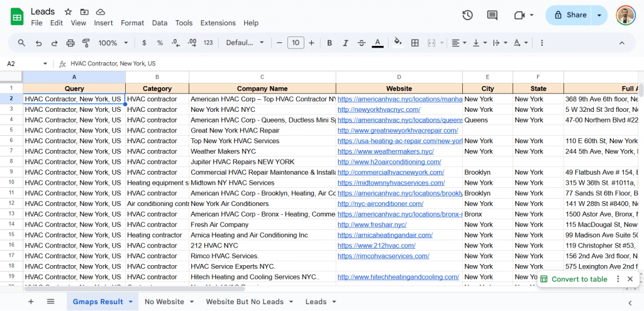Open the all sheets list
Screen dimensions: 644x311
[50, 302]
